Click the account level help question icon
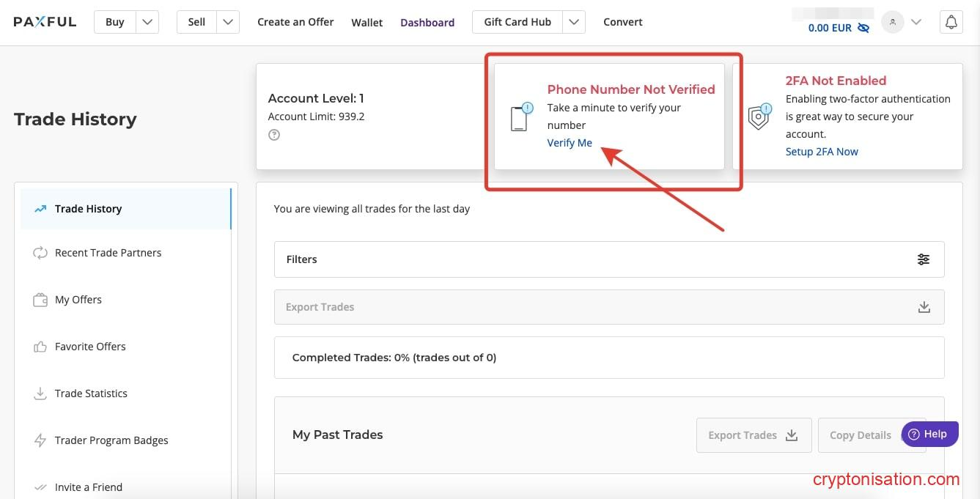This screenshot has height=499, width=980. click(x=274, y=135)
